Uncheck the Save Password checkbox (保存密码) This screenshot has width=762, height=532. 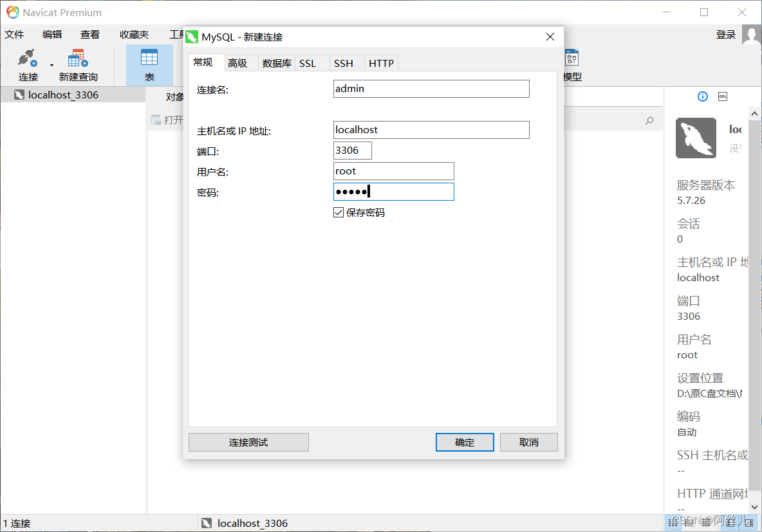[339, 212]
